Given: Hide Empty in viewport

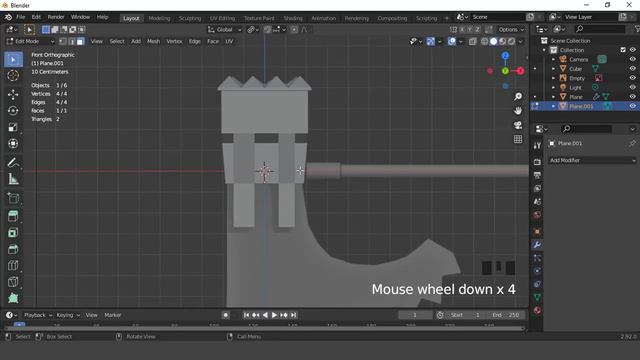Looking at the screenshot, I should coord(632,78).
